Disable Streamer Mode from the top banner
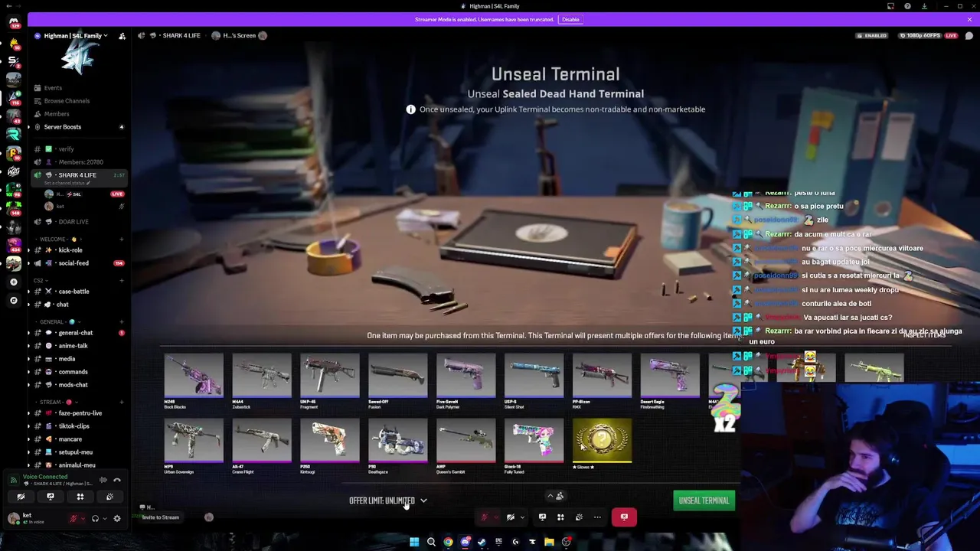980x551 pixels. coord(570,19)
